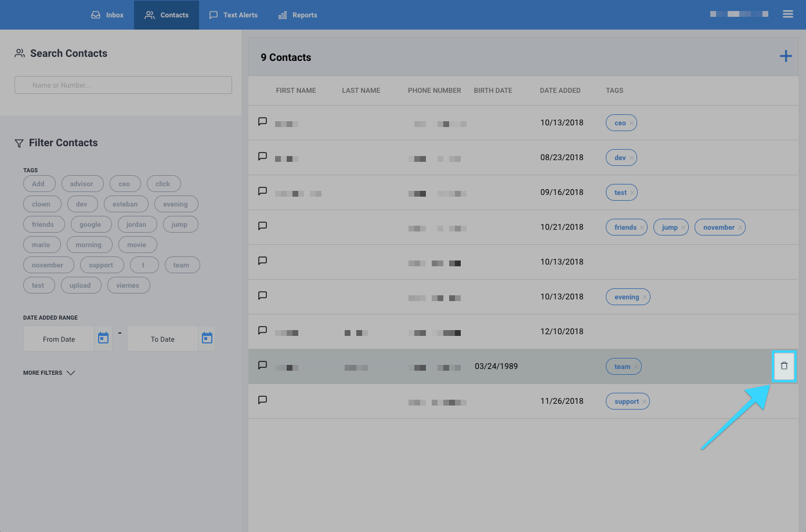Image resolution: width=806 pixels, height=532 pixels.
Task: Remove jump tag from contact row
Action: pos(683,227)
